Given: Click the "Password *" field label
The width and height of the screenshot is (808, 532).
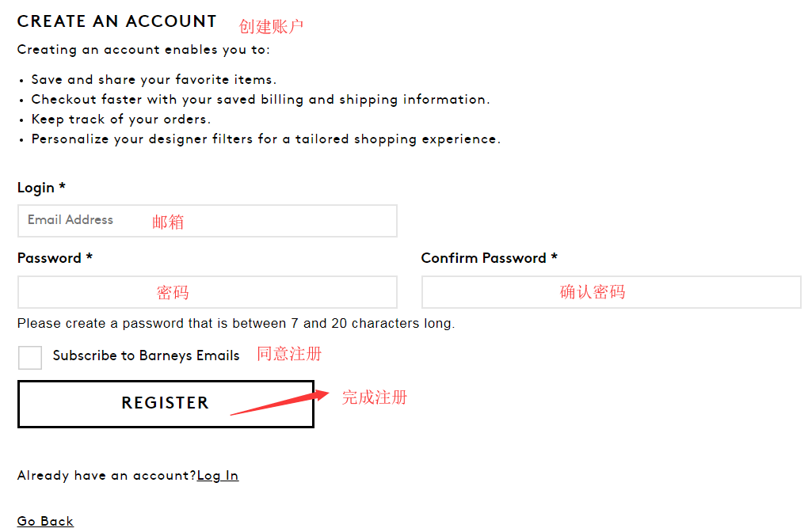Looking at the screenshot, I should tap(55, 258).
